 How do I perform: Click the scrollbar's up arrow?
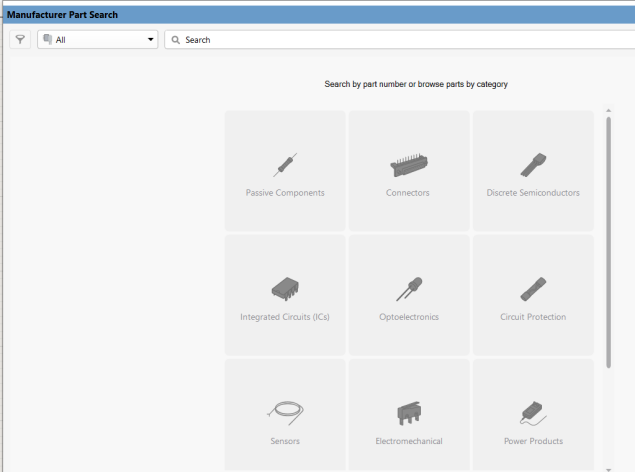608,111
